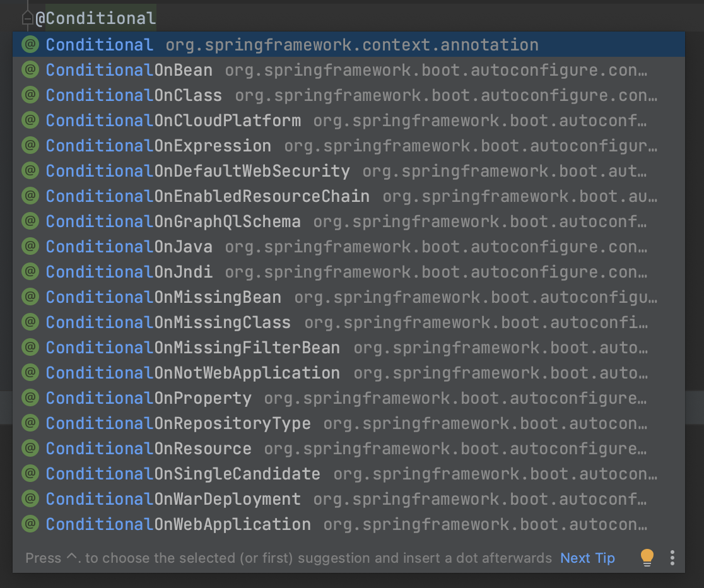Click the @ annotation icon beside Conditional
The image size is (704, 588).
(x=30, y=44)
